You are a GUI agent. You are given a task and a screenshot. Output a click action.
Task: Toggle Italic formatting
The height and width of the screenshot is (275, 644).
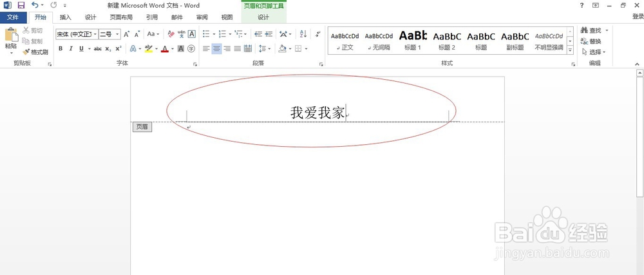click(71, 49)
